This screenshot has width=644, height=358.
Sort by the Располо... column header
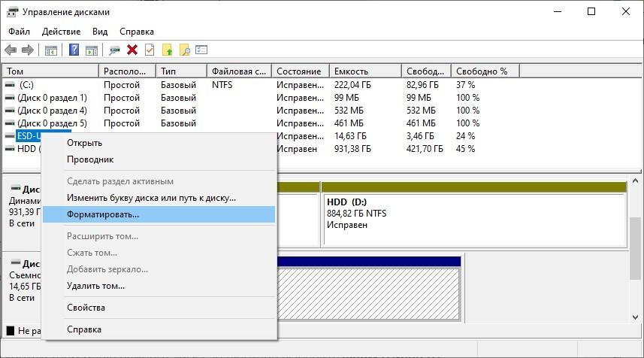coord(127,71)
